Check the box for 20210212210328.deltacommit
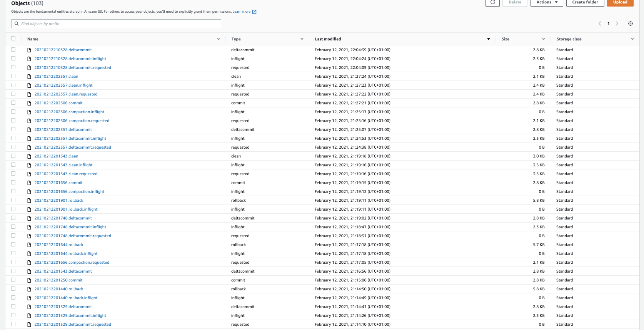 click(x=13, y=50)
